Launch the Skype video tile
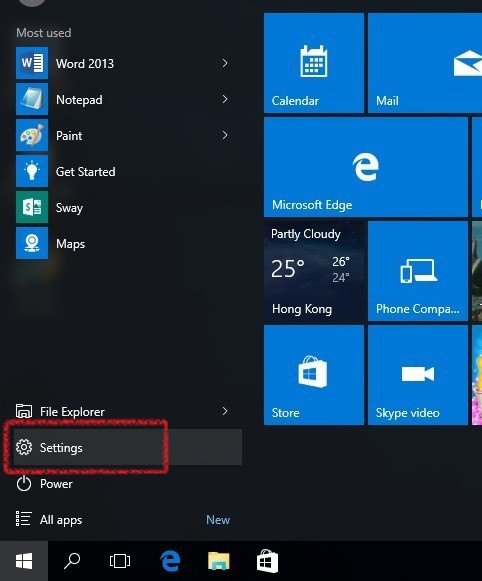Screen dimensions: 482x581 click(x=418, y=375)
